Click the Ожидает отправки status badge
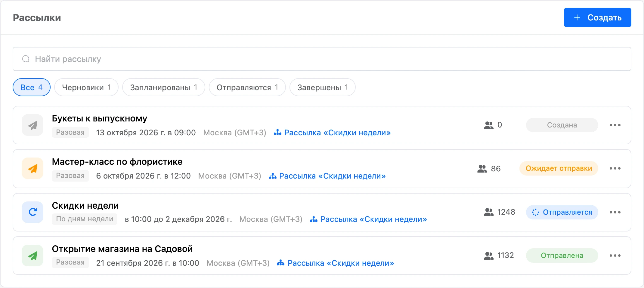 point(559,168)
